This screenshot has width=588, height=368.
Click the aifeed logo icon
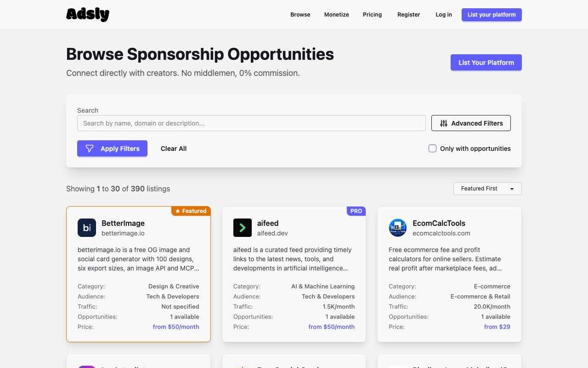coord(243,228)
